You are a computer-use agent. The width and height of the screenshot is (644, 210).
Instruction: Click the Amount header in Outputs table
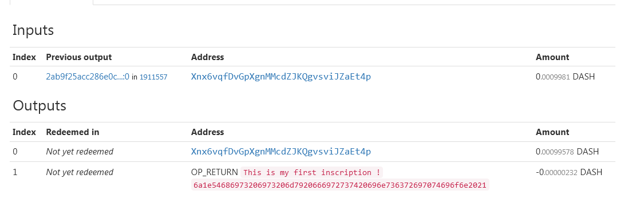tap(552, 132)
